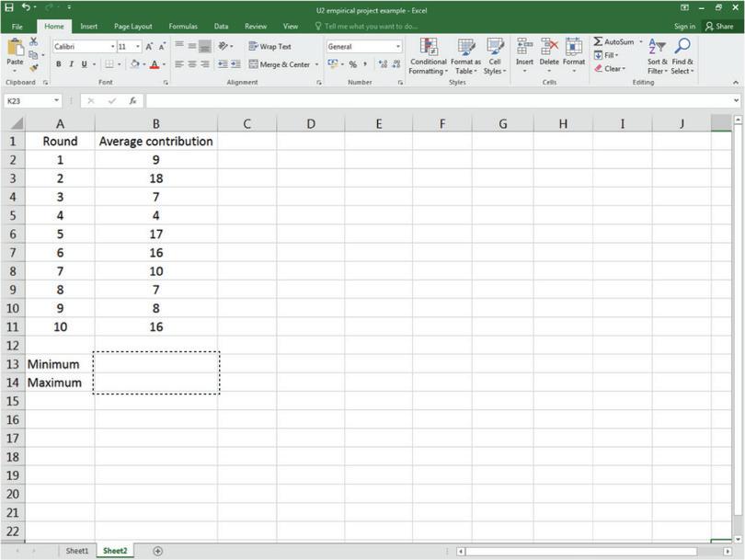Undo the last action

[x=26, y=7]
